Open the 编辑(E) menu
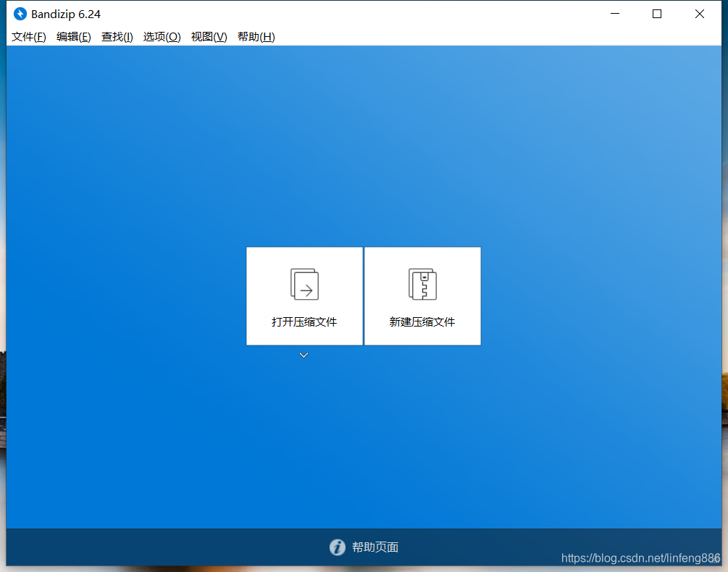The image size is (728, 572). point(73,37)
